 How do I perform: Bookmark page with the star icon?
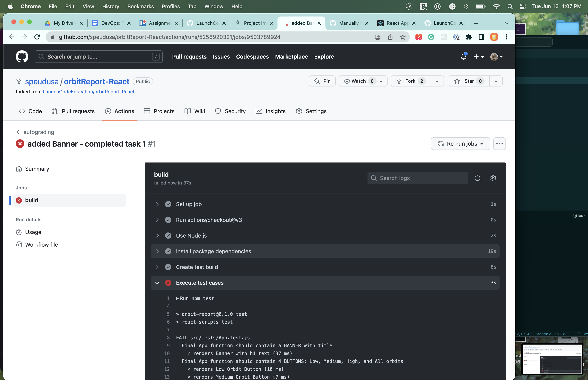403,37
